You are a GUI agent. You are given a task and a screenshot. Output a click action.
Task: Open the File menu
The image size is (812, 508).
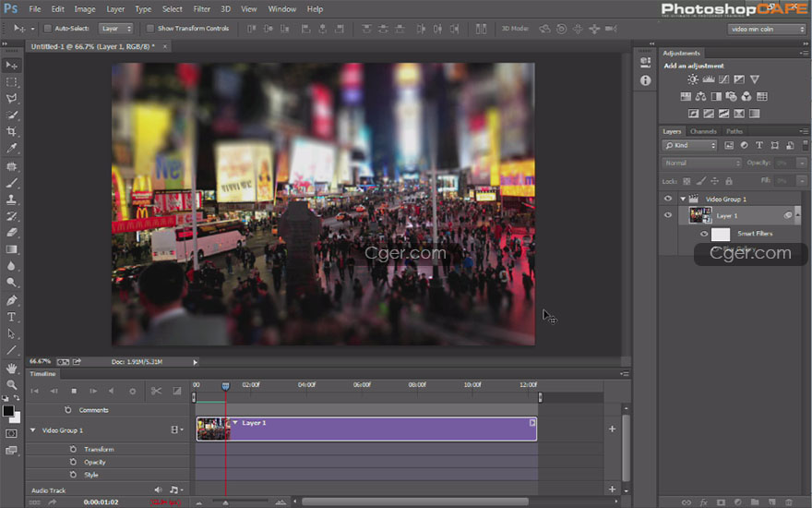pyautogui.click(x=35, y=9)
